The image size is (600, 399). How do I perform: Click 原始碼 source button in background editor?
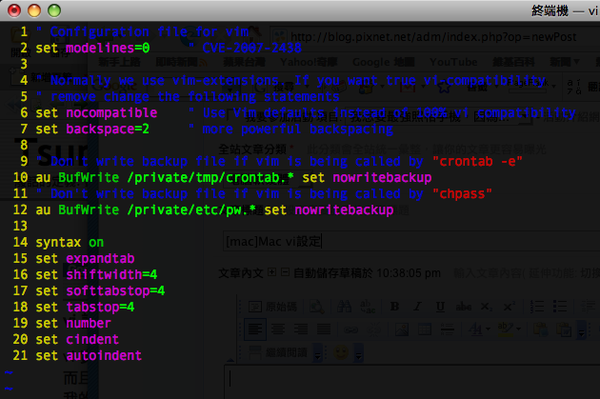coord(273,306)
